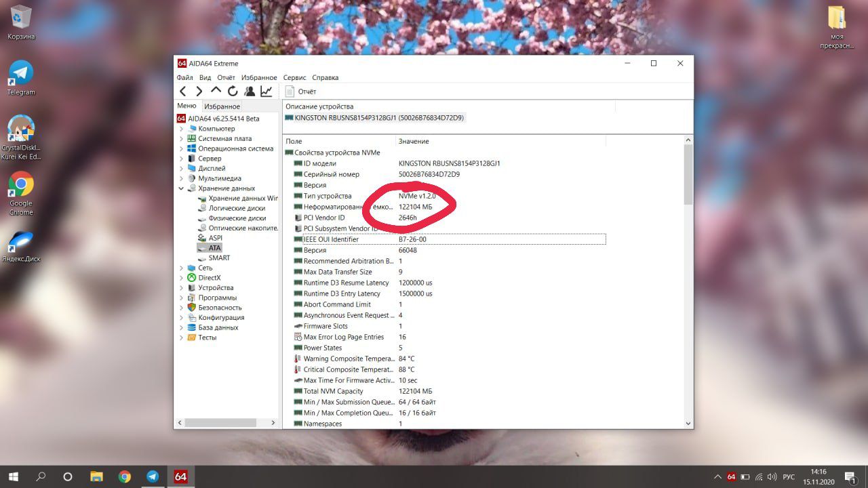The image size is (868, 488).
Task: Open the Отчёт menu in the menu bar
Action: (226, 77)
